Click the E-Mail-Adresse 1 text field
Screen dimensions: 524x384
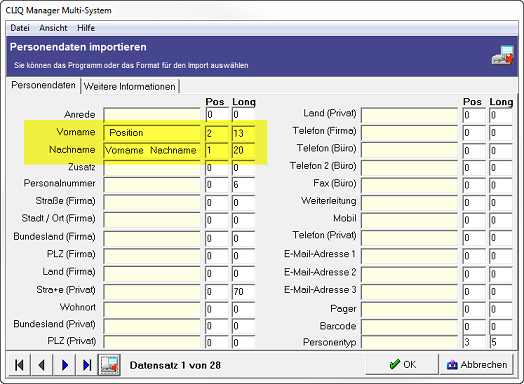[x=409, y=256]
